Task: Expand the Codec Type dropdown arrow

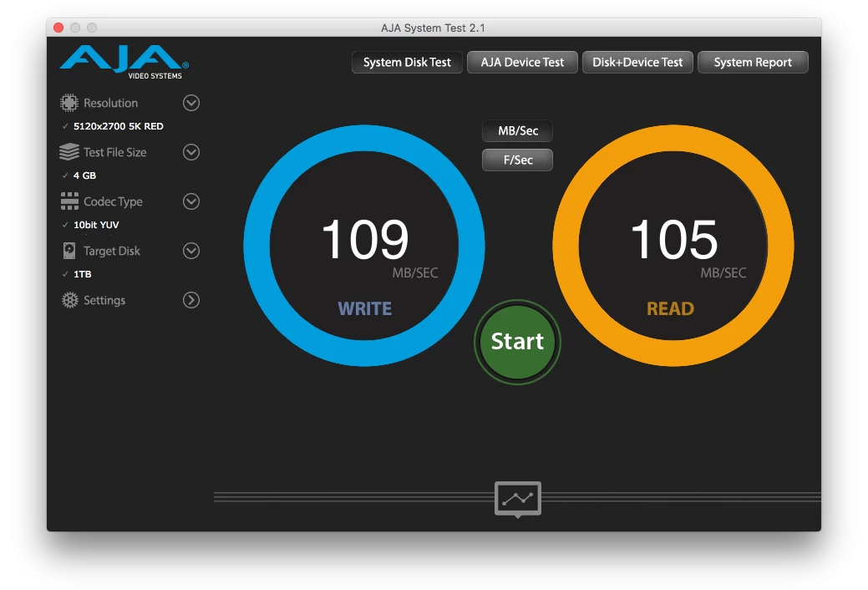Action: pos(191,201)
